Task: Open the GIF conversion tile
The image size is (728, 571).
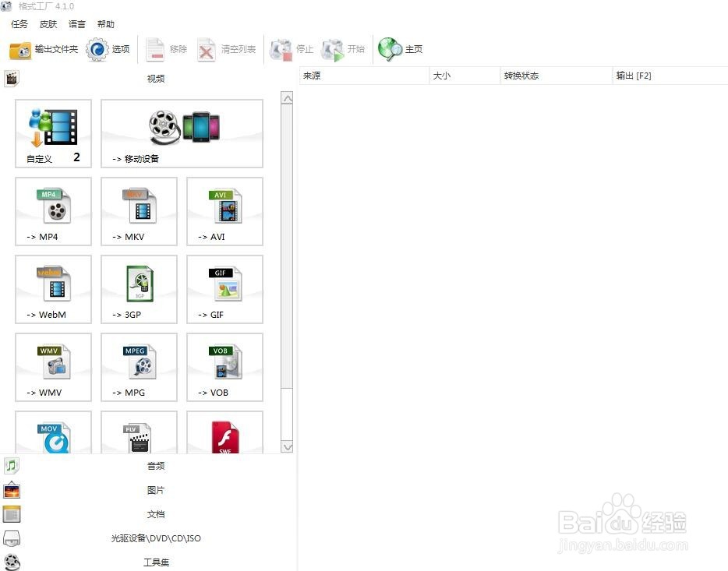Action: 224,290
